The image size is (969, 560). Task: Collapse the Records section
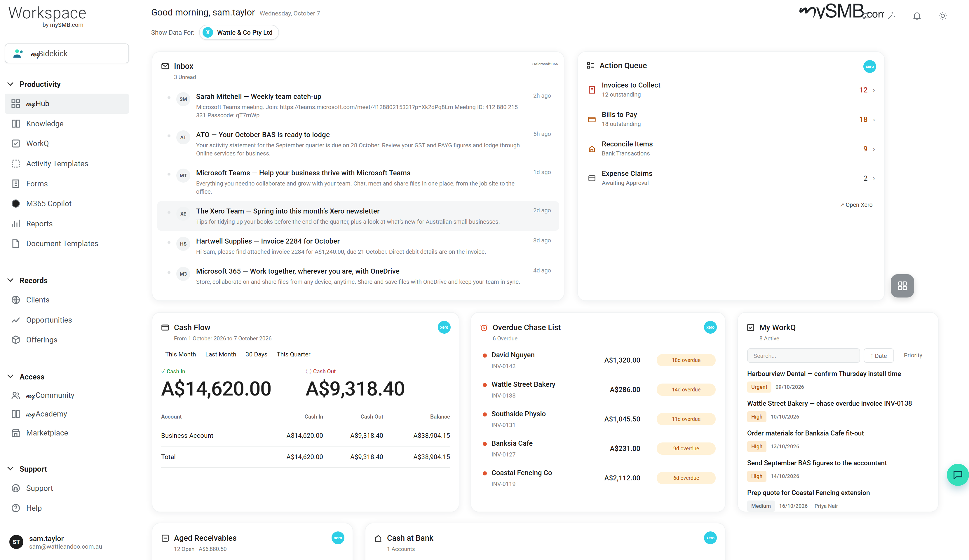(x=11, y=281)
